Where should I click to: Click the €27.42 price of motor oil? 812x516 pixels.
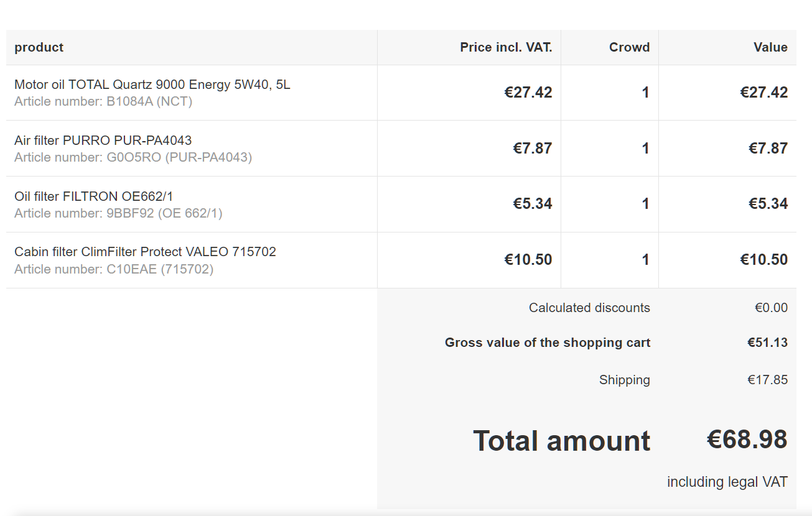(528, 93)
